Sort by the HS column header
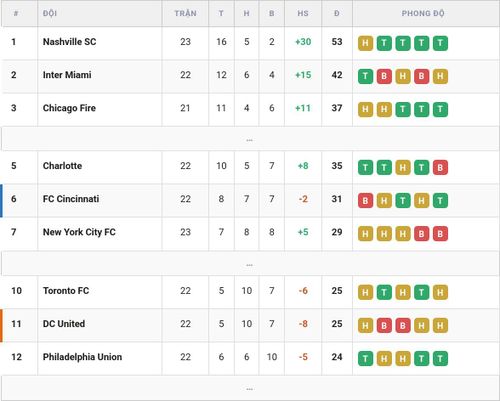The height and width of the screenshot is (401, 500). click(x=303, y=13)
